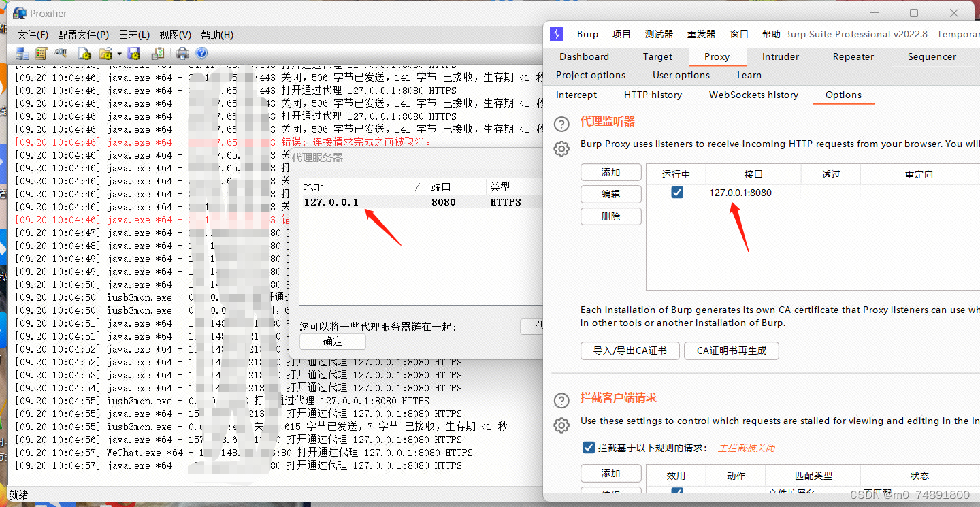The height and width of the screenshot is (507, 980).
Task: Open the 配置文件(P) menu
Action: 84,35
